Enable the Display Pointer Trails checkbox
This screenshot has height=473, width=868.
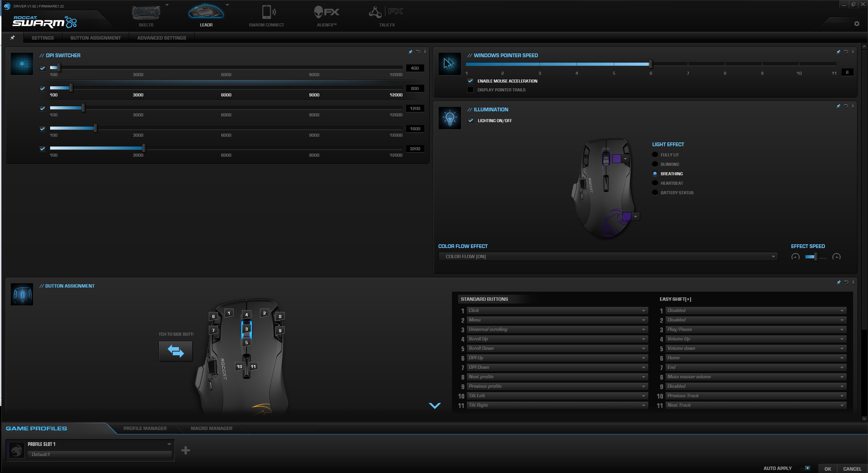click(x=470, y=90)
